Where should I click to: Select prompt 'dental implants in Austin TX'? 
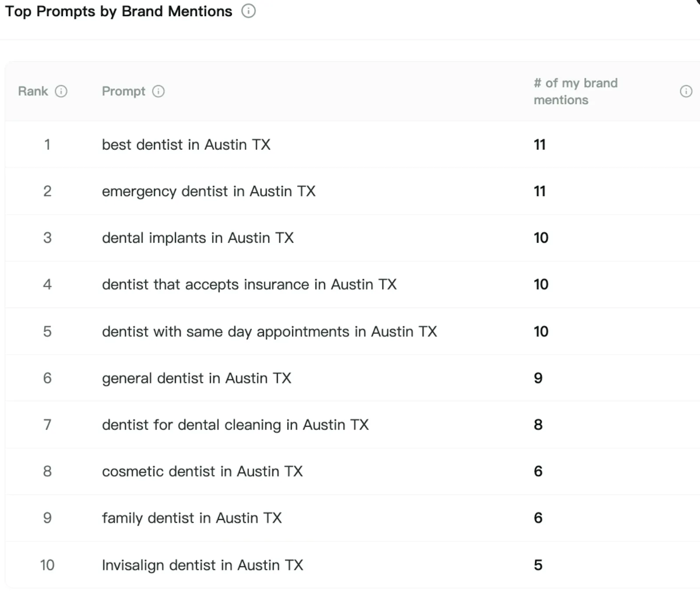click(x=198, y=238)
